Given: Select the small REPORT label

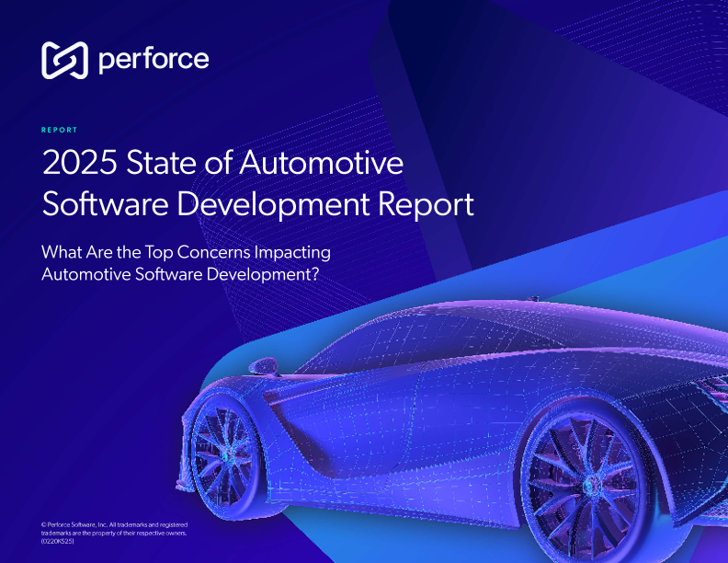Looking at the screenshot, I should (x=60, y=130).
